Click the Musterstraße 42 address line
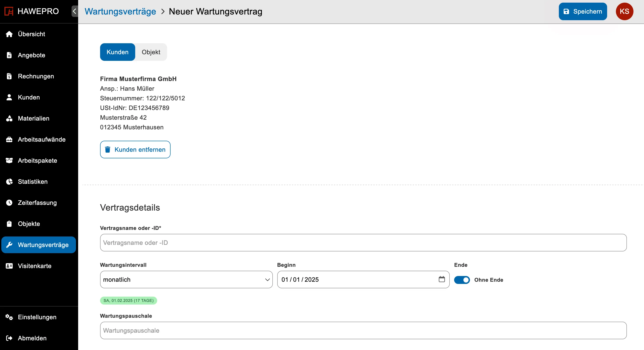This screenshot has height=350, width=644. click(x=123, y=117)
